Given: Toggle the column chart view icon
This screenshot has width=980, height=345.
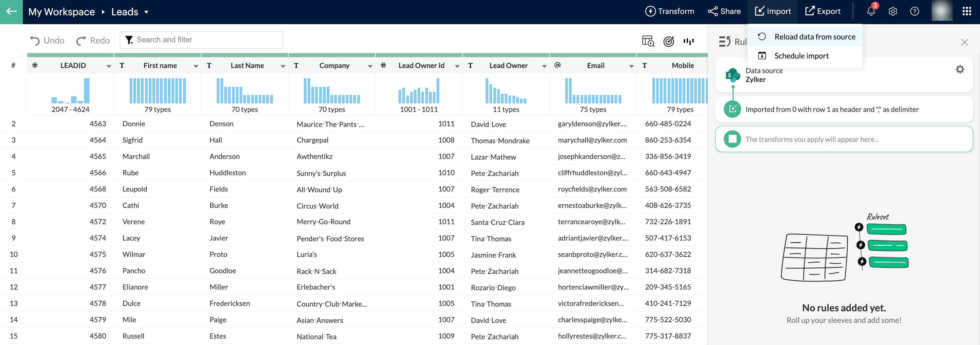Looking at the screenshot, I should 688,41.
